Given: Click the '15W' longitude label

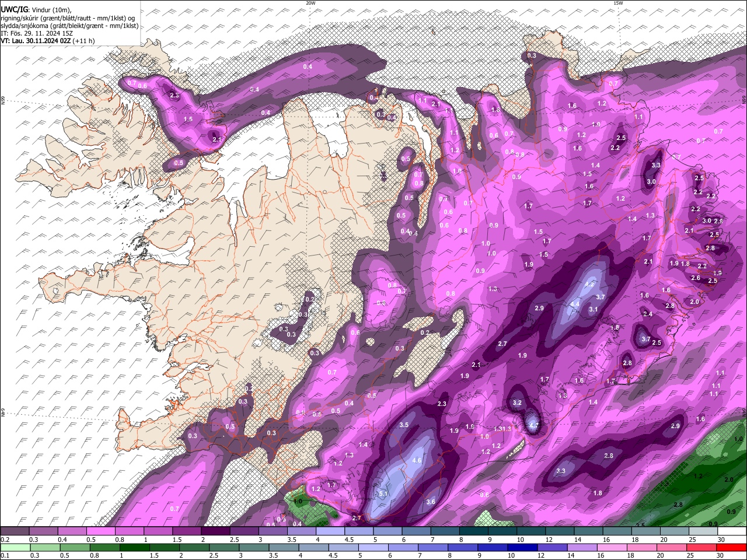Looking at the screenshot, I should point(618,3).
